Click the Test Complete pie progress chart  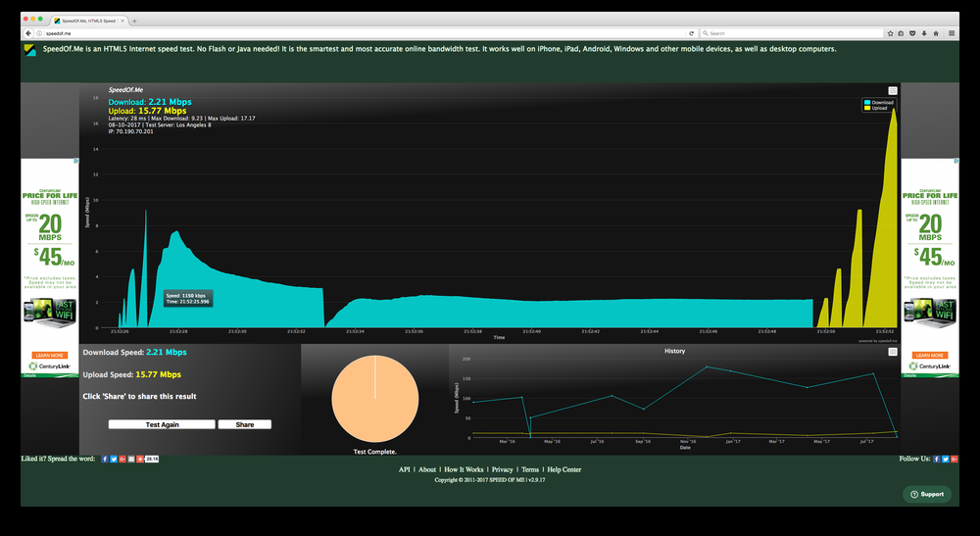pyautogui.click(x=375, y=399)
